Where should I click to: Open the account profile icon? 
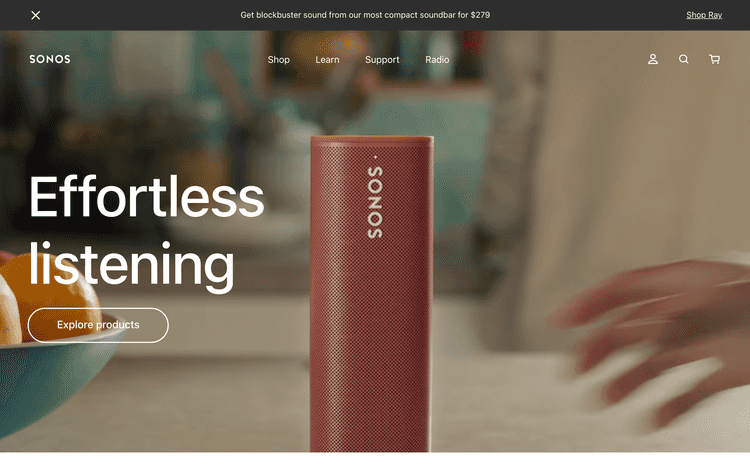(652, 59)
